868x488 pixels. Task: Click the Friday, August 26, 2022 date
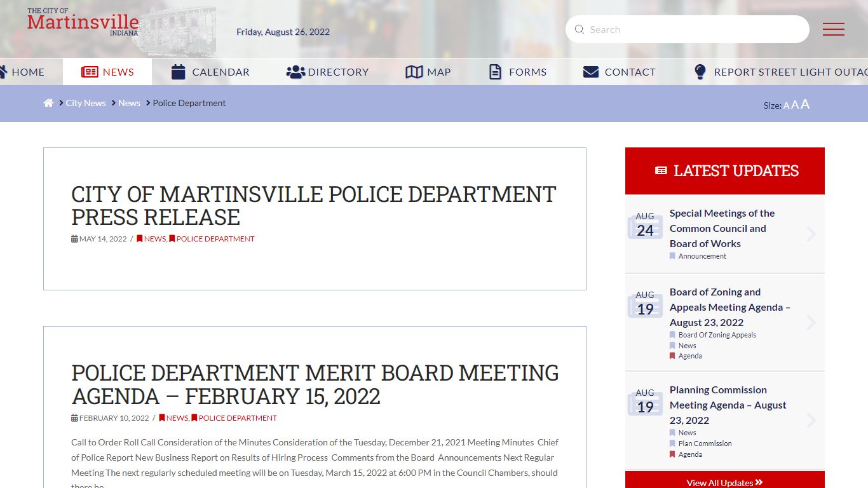(283, 32)
